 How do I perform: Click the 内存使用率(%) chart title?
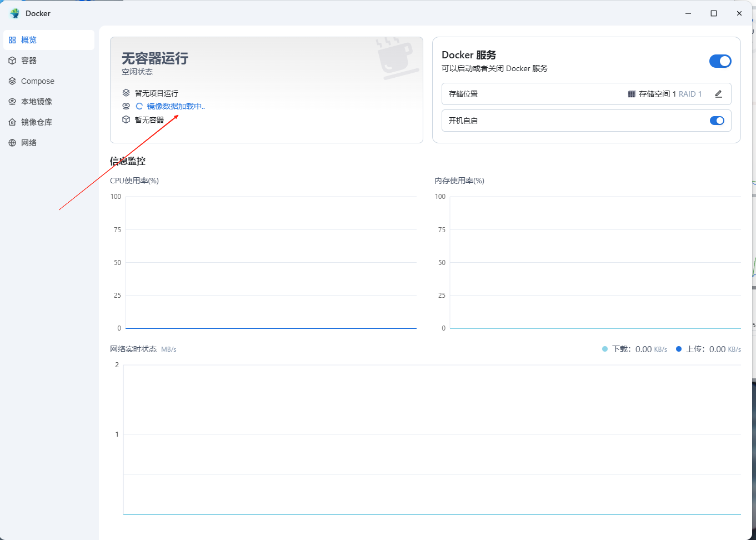click(459, 181)
